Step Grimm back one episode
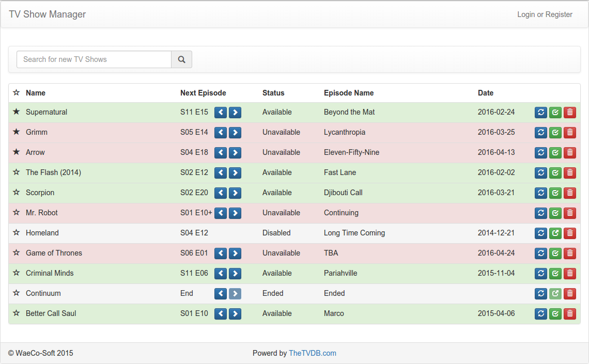This screenshot has height=364, width=589. [x=221, y=133]
